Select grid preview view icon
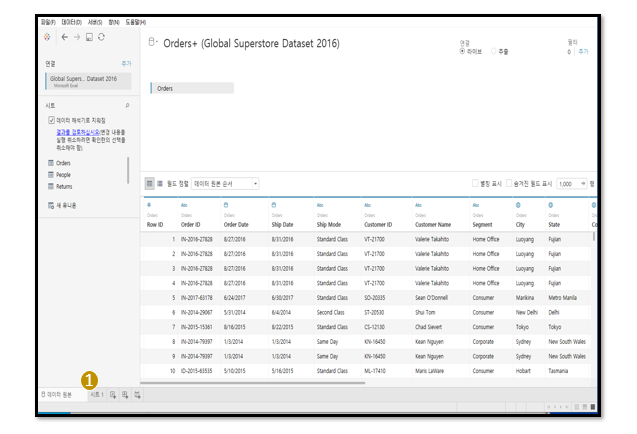Viewport: 637px width, 434px height. pyautogui.click(x=150, y=184)
